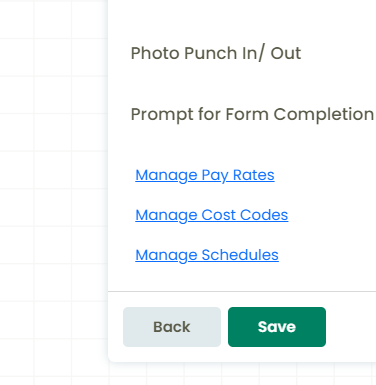The image size is (376, 385).
Task: Click the word Schedules in the bottom link
Action: (x=240, y=255)
